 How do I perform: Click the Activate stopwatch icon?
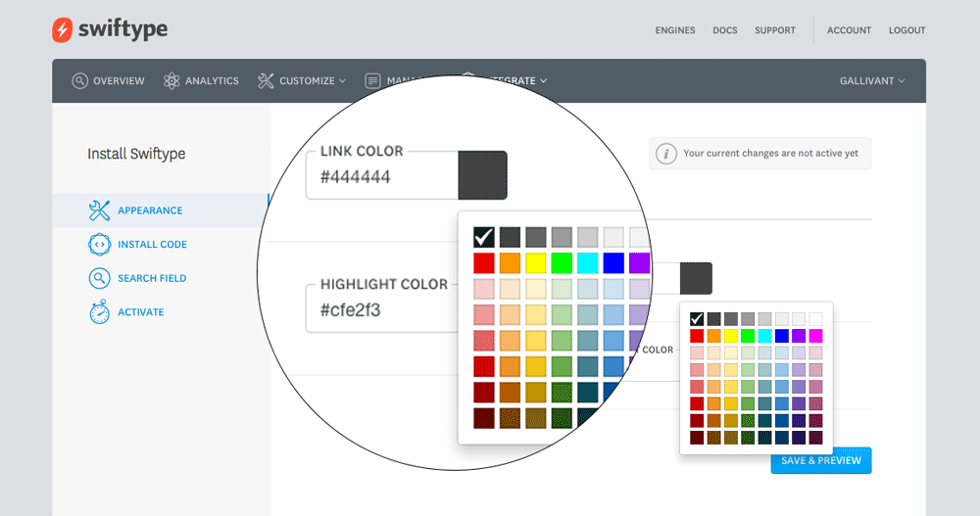tap(99, 312)
